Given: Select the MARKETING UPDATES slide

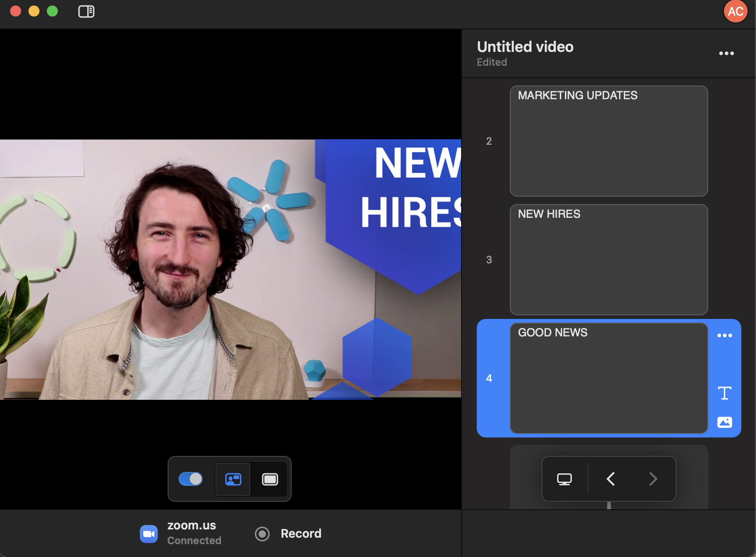Looking at the screenshot, I should tap(609, 141).
